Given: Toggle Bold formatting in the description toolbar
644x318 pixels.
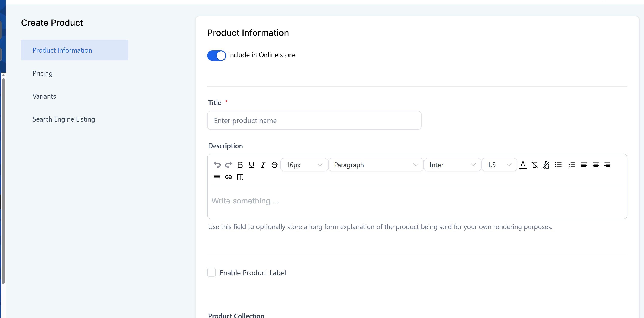Looking at the screenshot, I should pyautogui.click(x=240, y=165).
